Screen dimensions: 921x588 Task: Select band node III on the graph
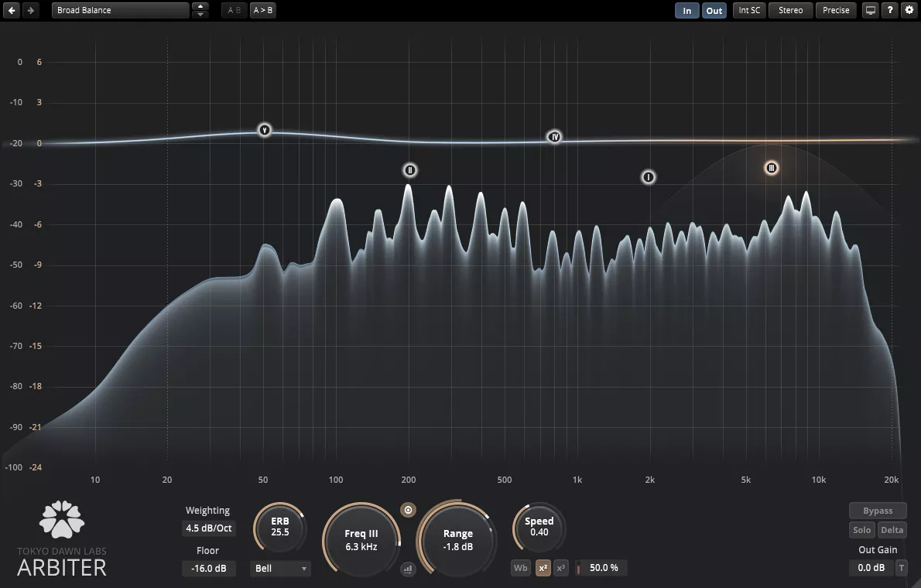(x=771, y=168)
